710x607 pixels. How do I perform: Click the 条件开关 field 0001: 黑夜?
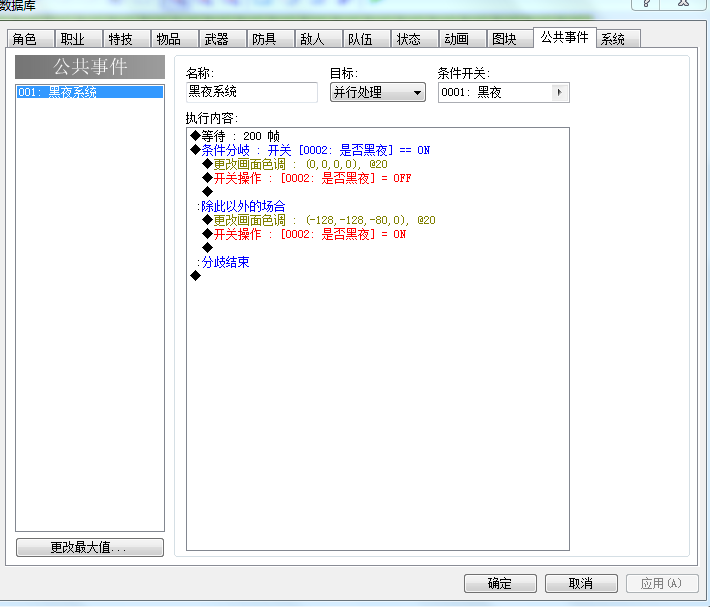click(x=503, y=92)
